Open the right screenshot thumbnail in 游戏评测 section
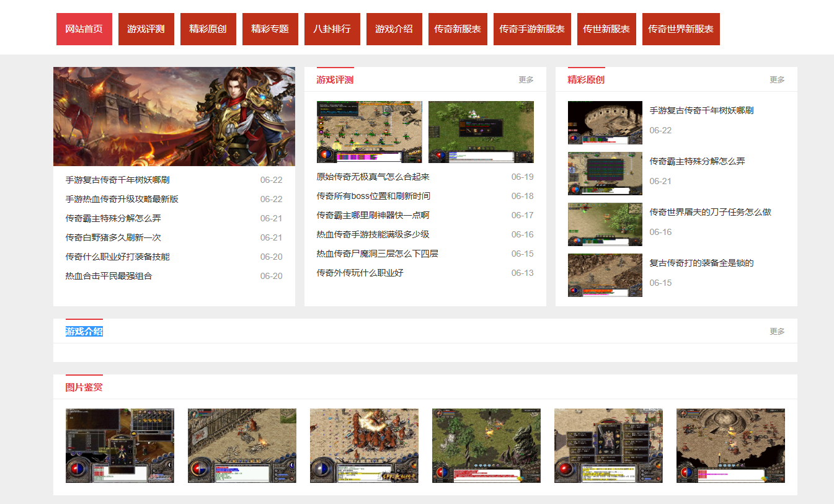 [x=481, y=132]
